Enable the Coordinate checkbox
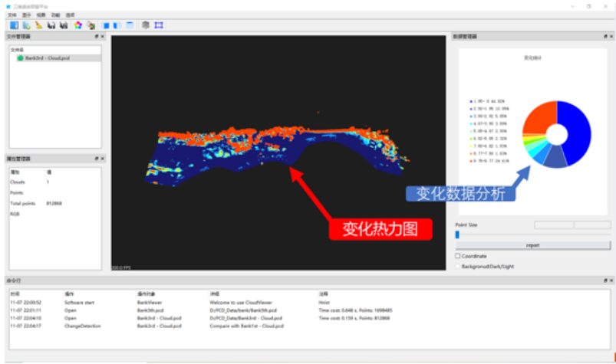The width and height of the screenshot is (616, 364). 459,256
